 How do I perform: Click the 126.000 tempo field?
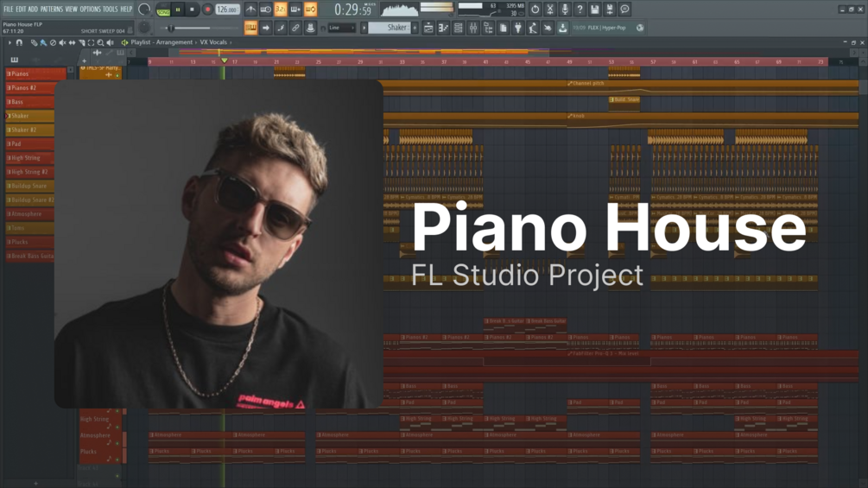tap(227, 10)
